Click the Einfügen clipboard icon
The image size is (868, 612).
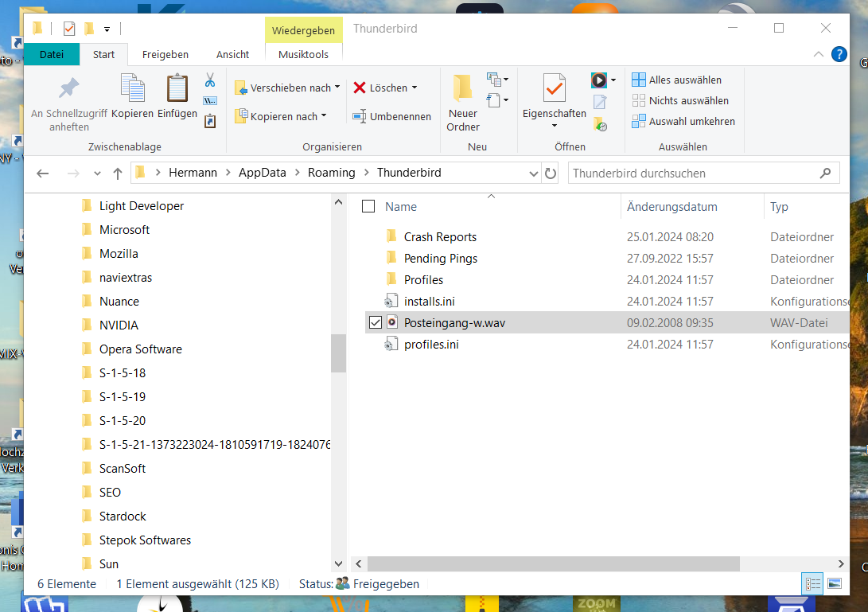click(177, 88)
